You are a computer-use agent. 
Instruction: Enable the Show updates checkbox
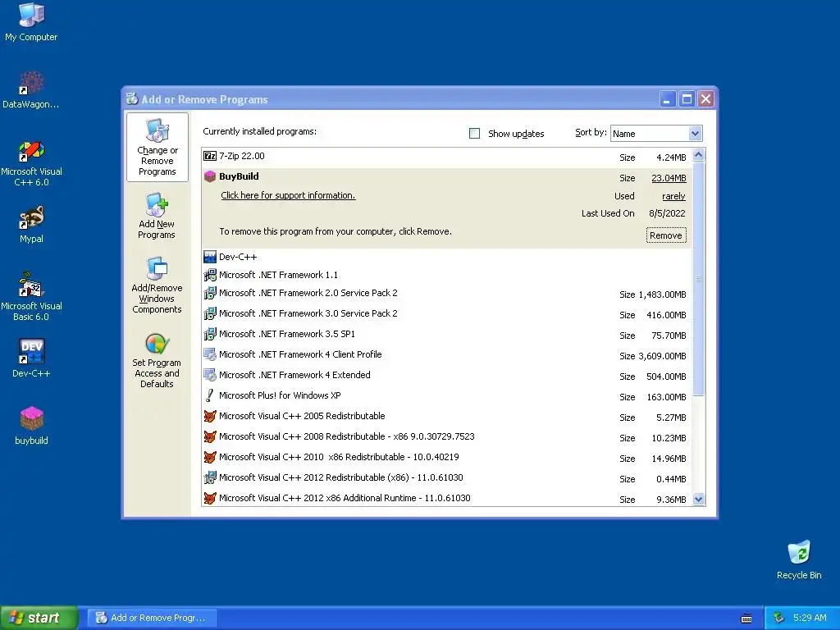pyautogui.click(x=475, y=134)
